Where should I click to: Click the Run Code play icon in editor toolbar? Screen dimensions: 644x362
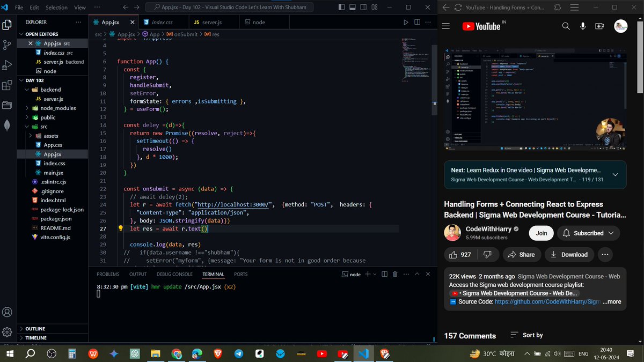[x=406, y=22]
